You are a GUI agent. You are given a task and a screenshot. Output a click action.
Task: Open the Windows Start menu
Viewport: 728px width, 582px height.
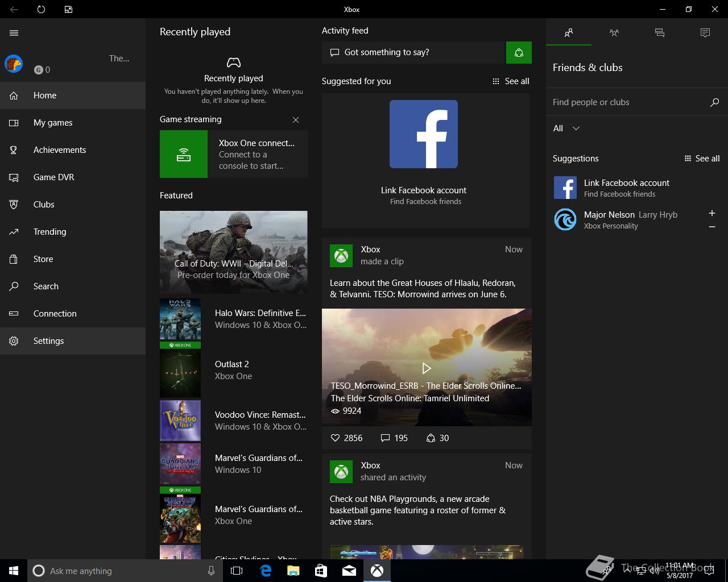click(14, 571)
